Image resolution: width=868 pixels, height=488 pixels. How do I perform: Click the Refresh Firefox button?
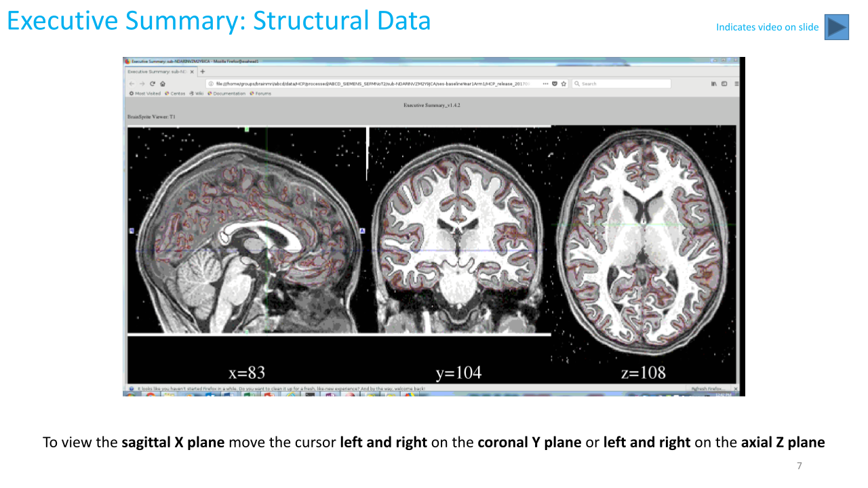tap(709, 389)
